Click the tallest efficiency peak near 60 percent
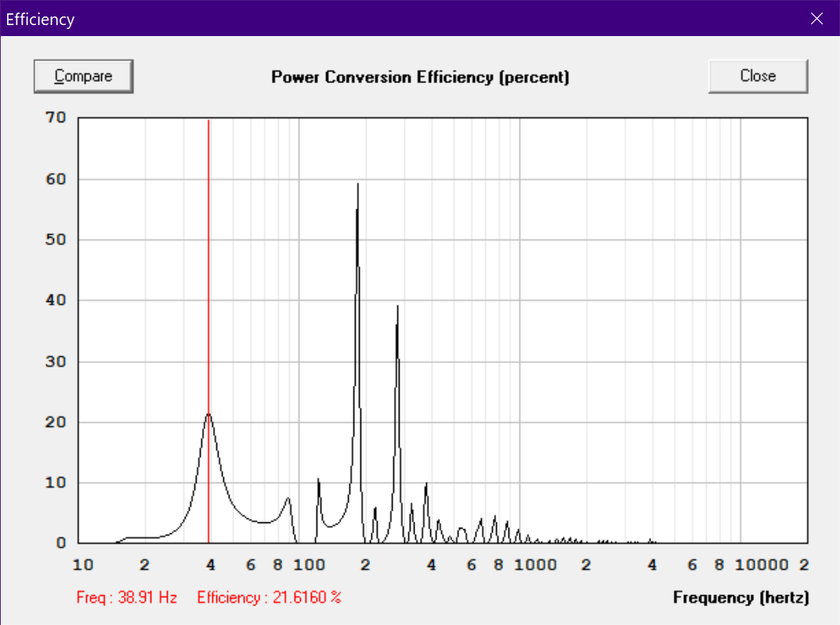The image size is (840, 625). (358, 185)
